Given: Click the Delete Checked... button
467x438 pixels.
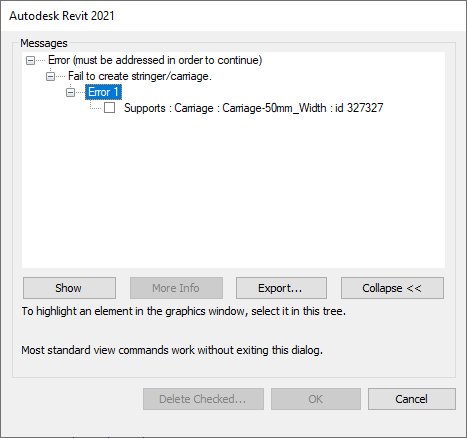Looking at the screenshot, I should coord(203,399).
